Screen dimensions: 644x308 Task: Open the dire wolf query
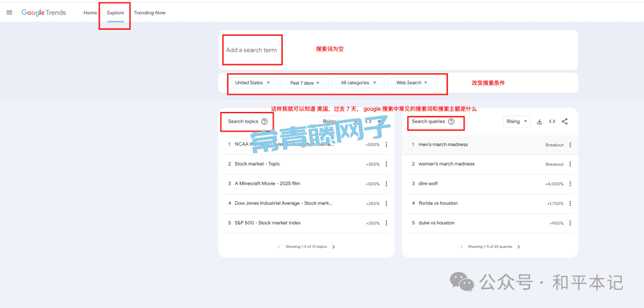(428, 183)
